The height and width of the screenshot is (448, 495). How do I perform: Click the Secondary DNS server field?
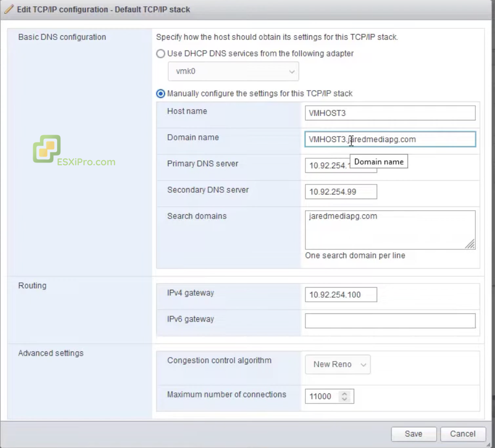[340, 192]
